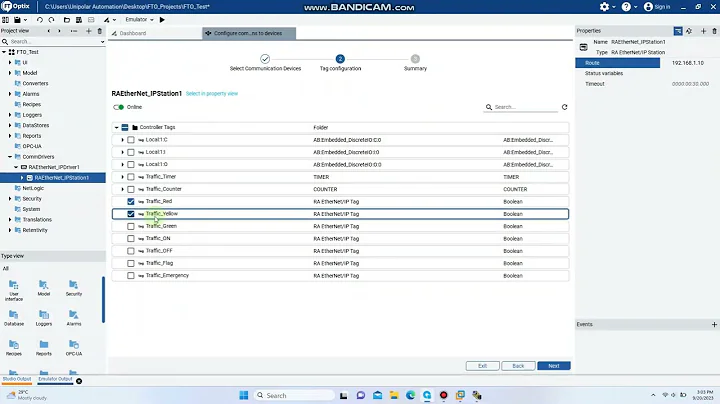Click the Summary wizard step

point(415,63)
